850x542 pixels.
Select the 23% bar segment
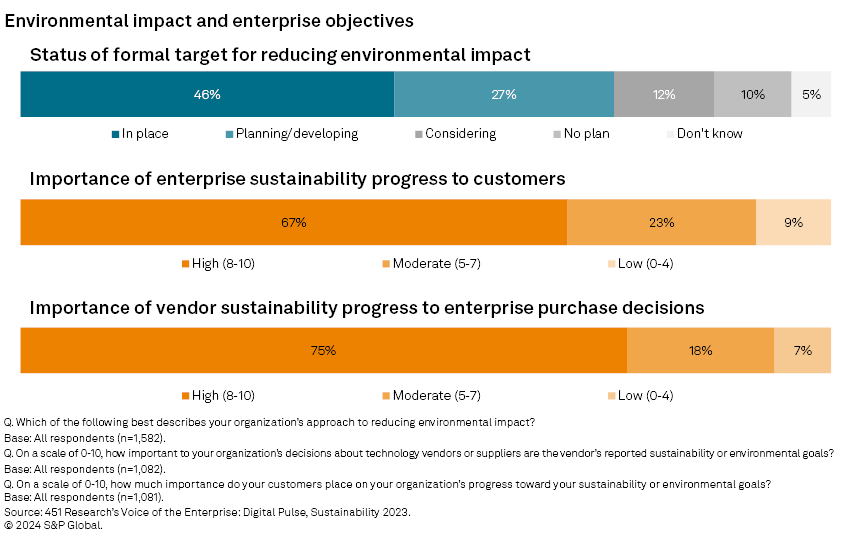[661, 223]
